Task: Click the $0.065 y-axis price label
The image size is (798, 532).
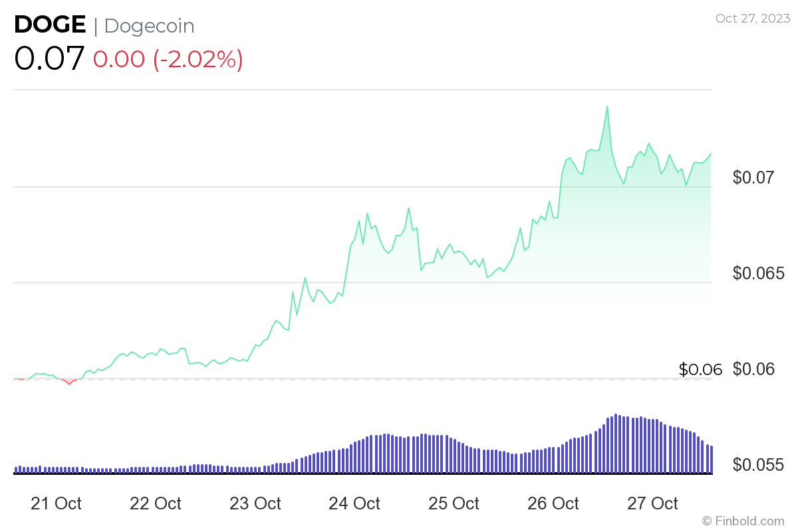Action: [759, 273]
